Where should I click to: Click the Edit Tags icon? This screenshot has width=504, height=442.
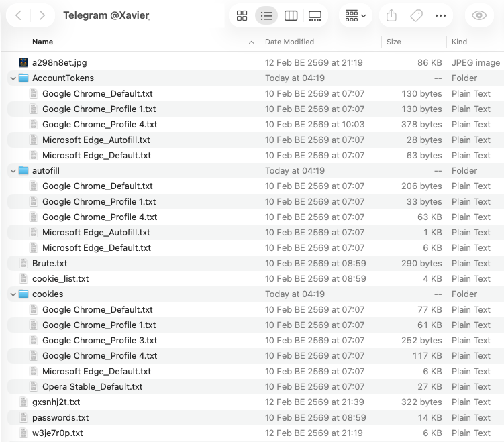pyautogui.click(x=416, y=15)
